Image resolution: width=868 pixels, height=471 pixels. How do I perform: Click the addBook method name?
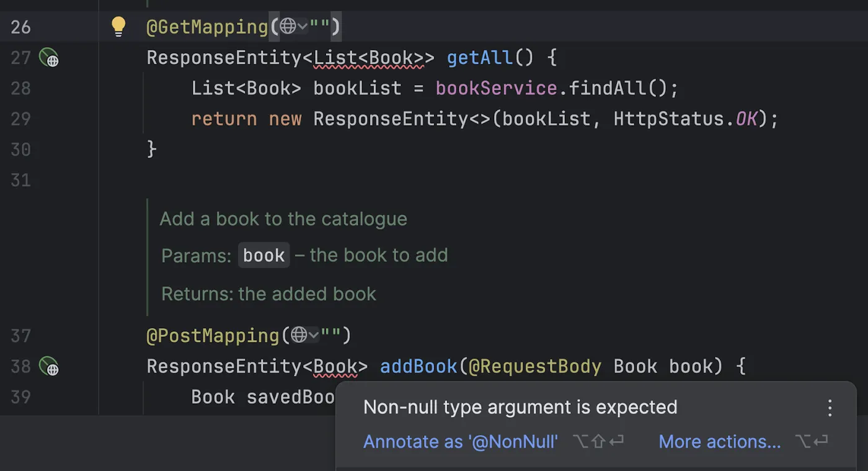pyautogui.click(x=418, y=367)
